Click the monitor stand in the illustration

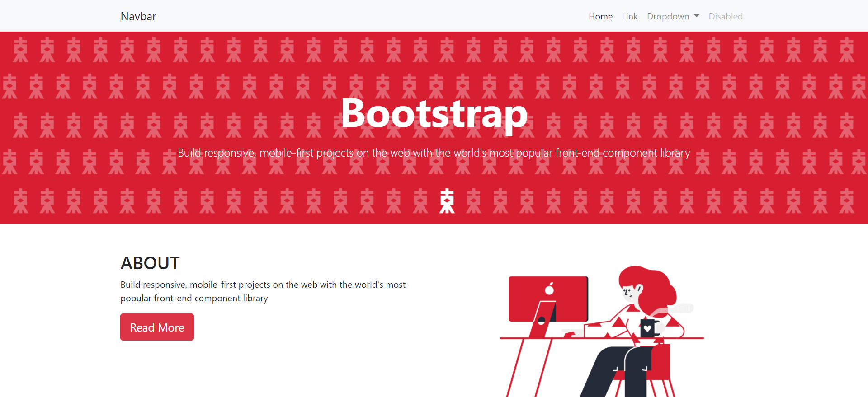[542, 320]
